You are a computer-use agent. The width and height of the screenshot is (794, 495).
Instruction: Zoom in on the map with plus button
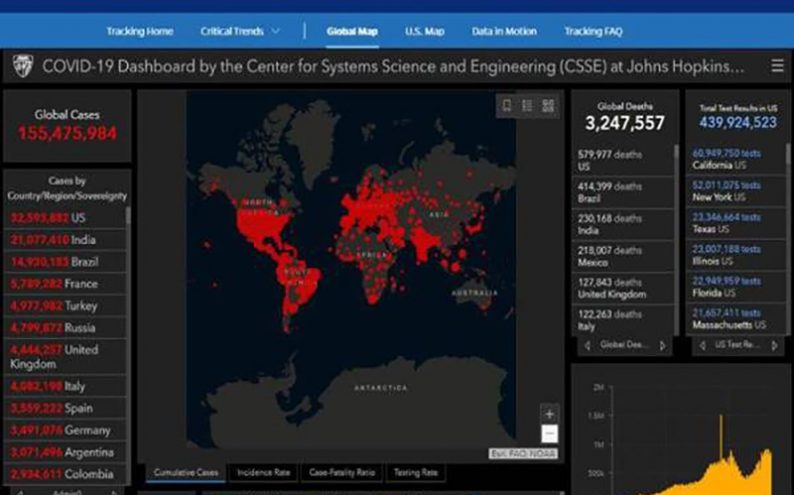click(x=549, y=413)
